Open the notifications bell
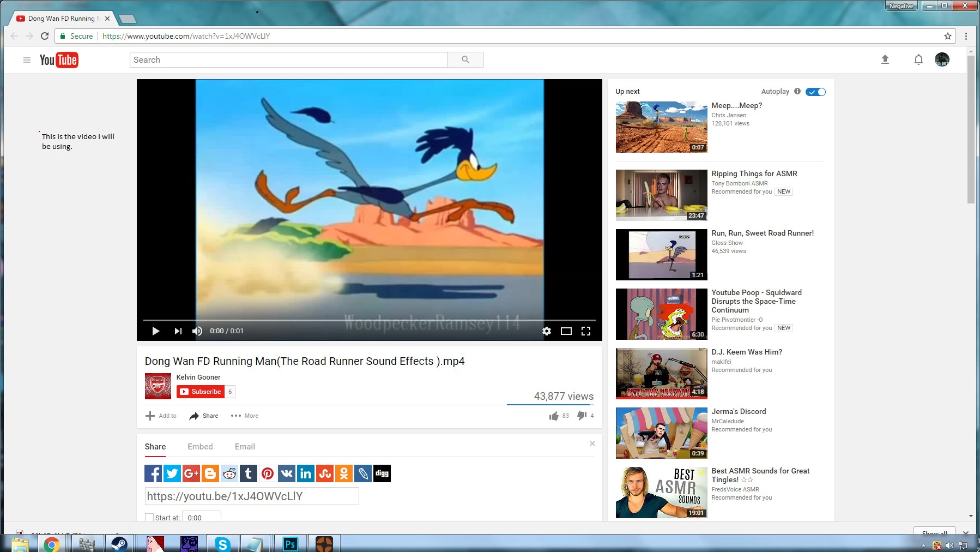Image resolution: width=980 pixels, height=552 pixels. (x=918, y=59)
